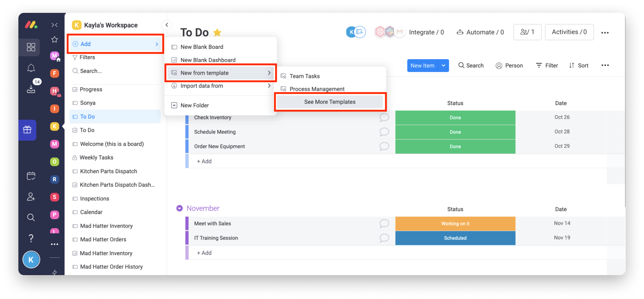Open the Filter tool
644x299 pixels.
(547, 65)
